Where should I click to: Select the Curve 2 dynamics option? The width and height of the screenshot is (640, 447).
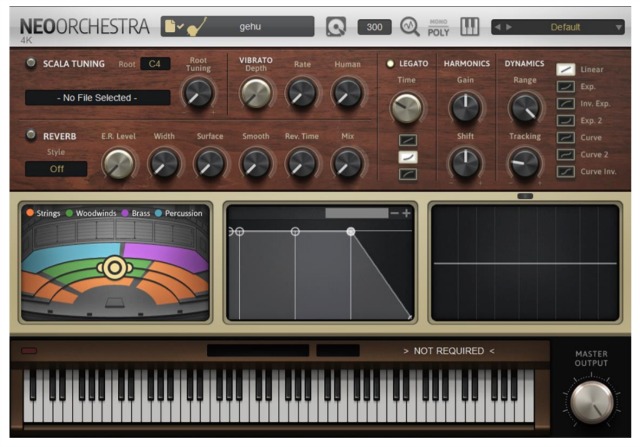566,155
